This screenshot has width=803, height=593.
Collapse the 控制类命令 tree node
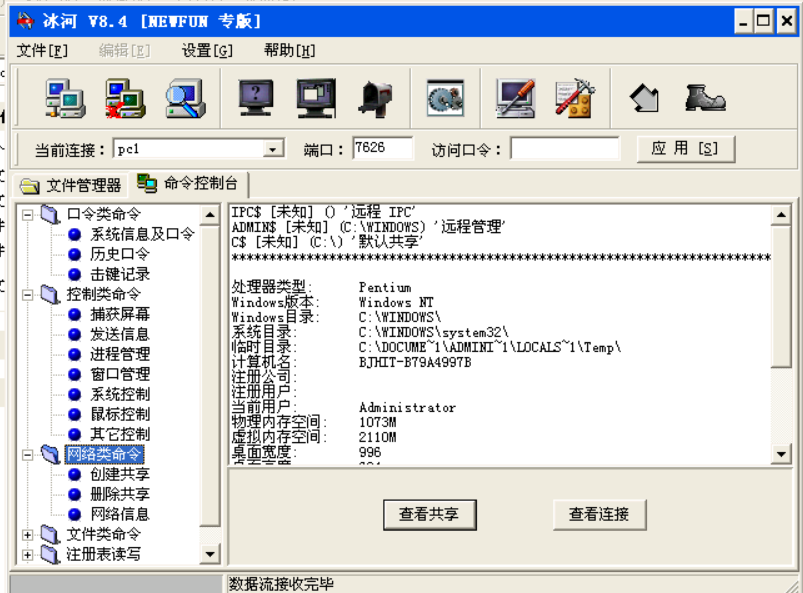pos(28,295)
